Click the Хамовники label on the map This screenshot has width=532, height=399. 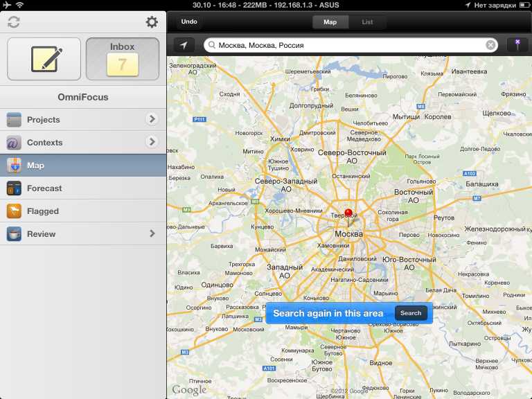tap(333, 246)
